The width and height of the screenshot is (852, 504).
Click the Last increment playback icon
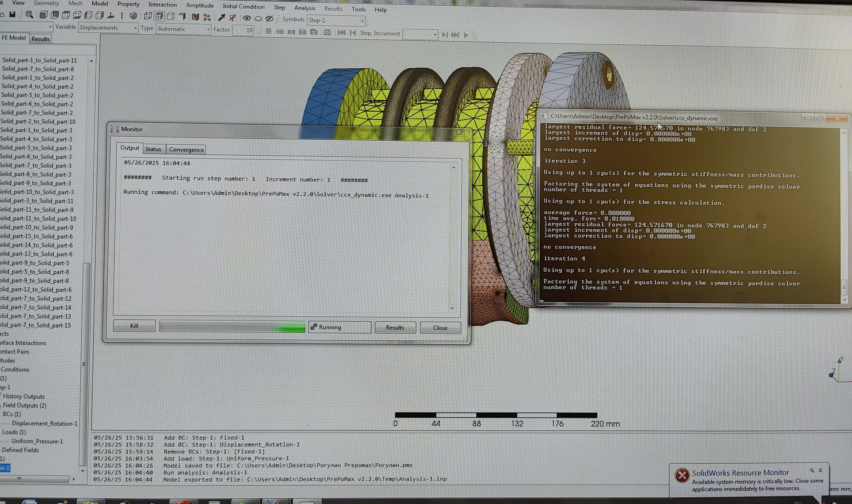[455, 35]
